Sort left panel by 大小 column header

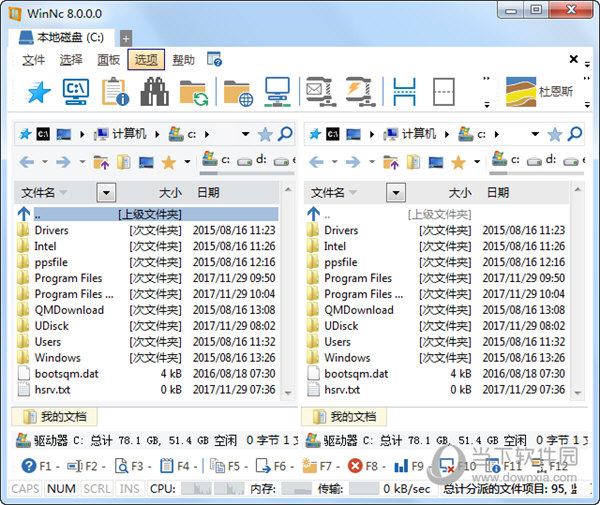(170, 192)
